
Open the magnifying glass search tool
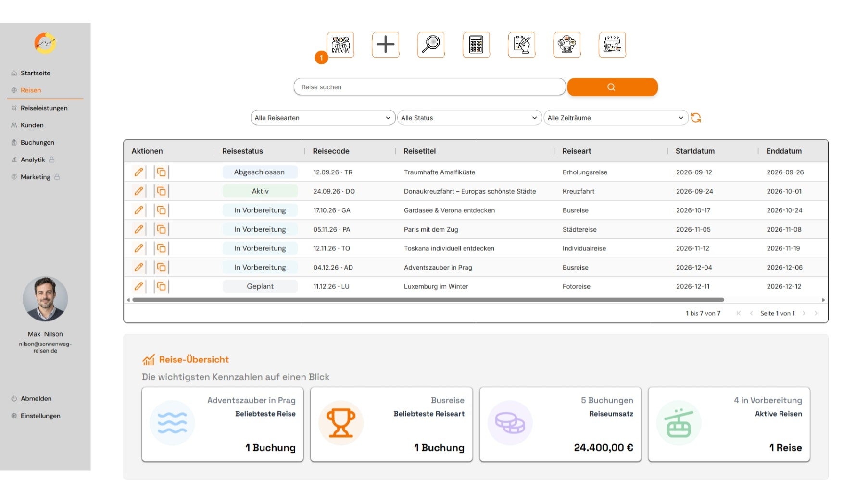click(x=430, y=45)
